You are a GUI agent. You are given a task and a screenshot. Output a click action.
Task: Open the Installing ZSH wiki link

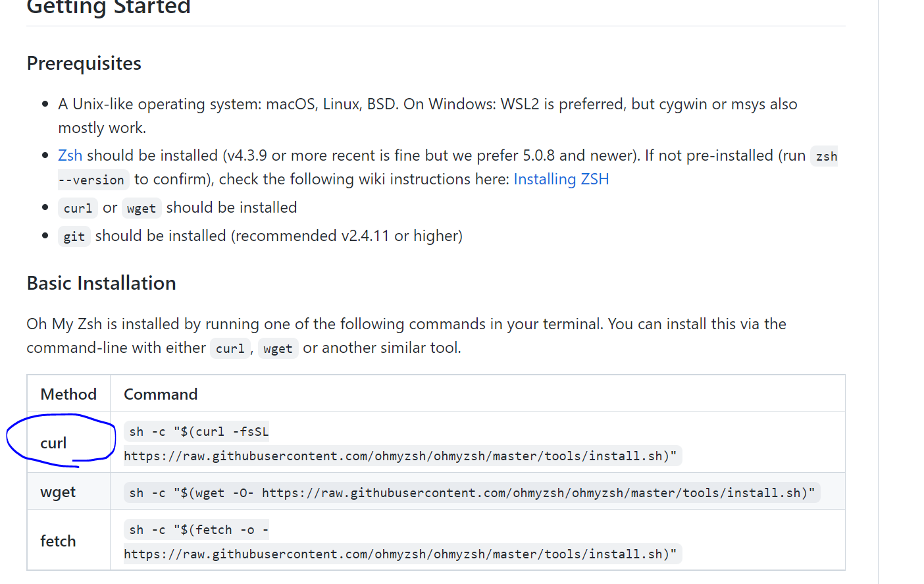pos(561,179)
